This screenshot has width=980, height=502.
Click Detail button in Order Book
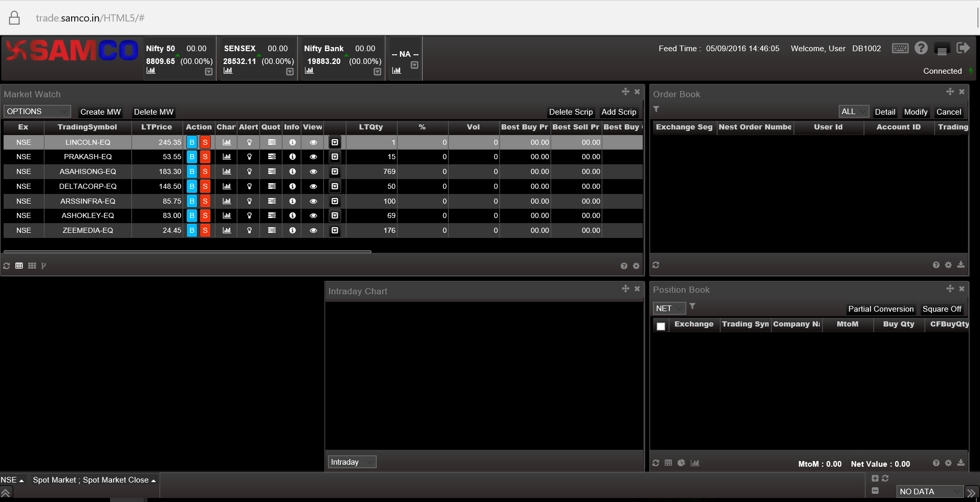885,112
